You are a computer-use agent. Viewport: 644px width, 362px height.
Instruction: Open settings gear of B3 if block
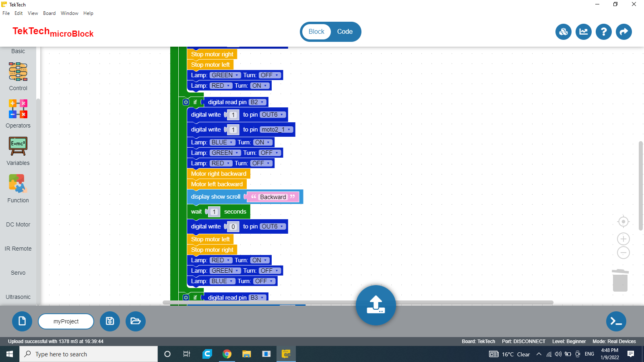pyautogui.click(x=186, y=298)
